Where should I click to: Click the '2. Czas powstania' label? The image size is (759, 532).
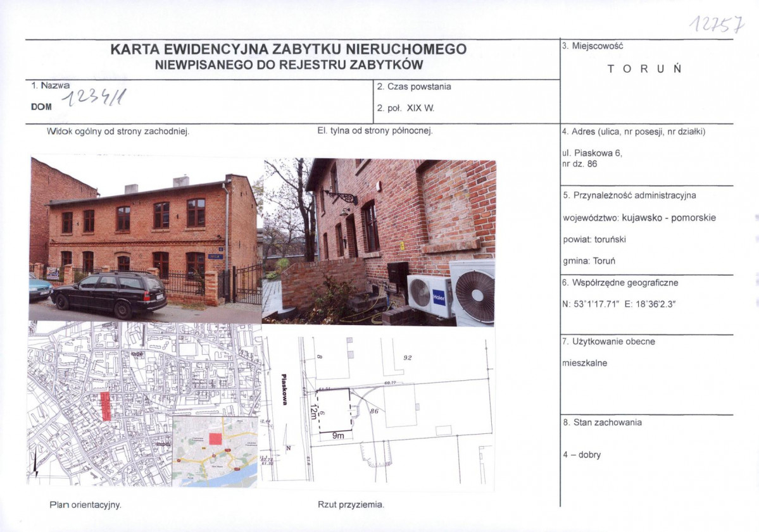coord(414,87)
